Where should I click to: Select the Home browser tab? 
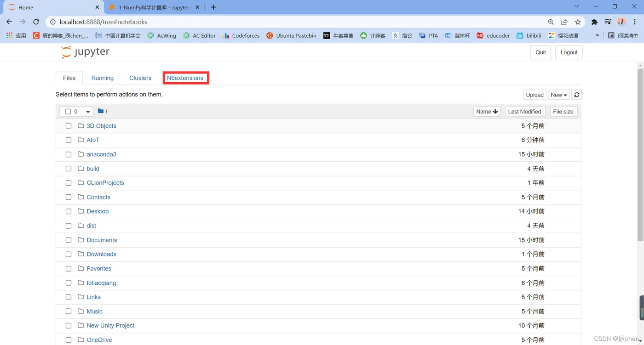53,7
